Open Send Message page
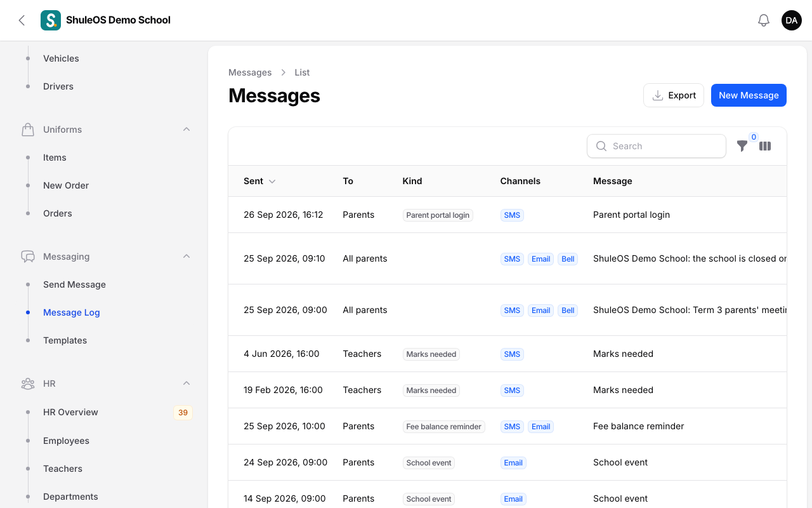 [74, 284]
